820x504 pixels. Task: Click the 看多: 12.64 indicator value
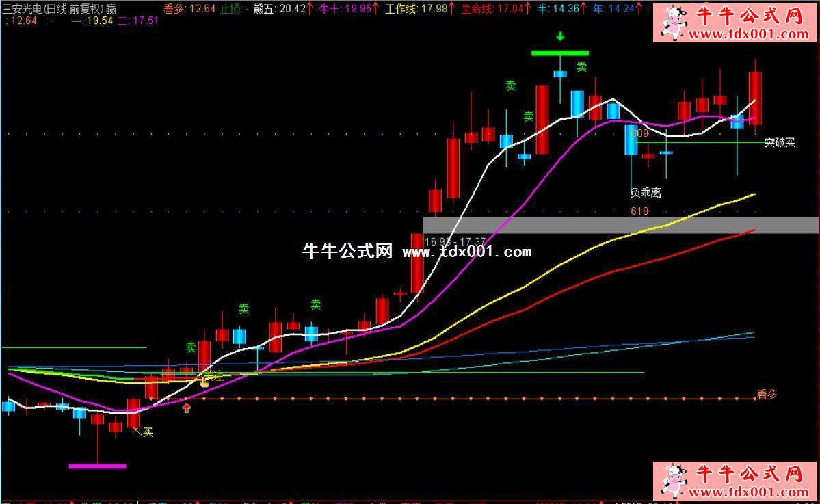coord(189,9)
